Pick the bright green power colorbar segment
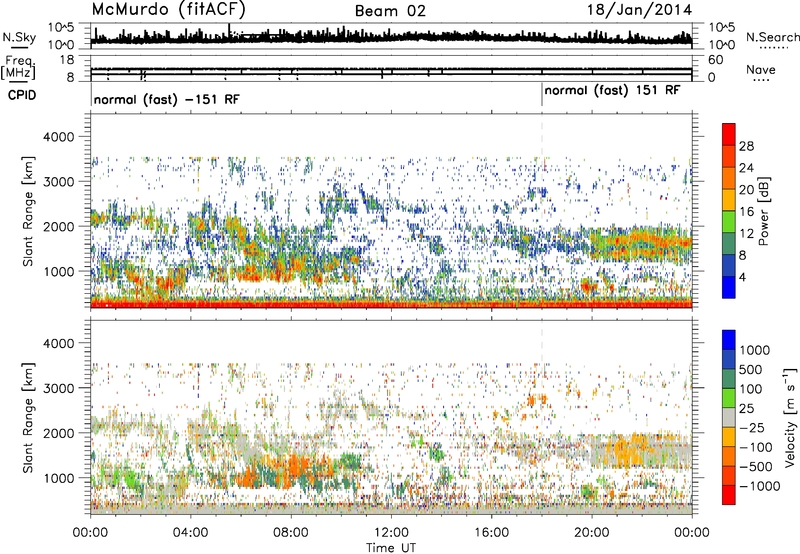Screen dimensions: 800x554 [x=729, y=221]
